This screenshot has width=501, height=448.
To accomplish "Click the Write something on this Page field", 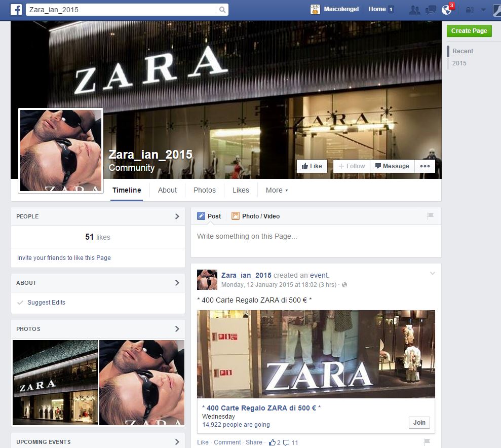I will click(x=316, y=241).
